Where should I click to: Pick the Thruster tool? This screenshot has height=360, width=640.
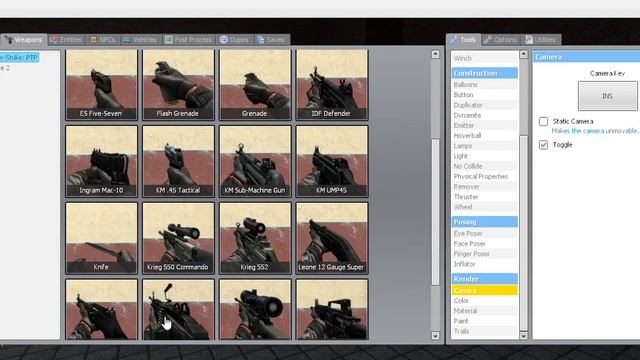click(x=484, y=197)
